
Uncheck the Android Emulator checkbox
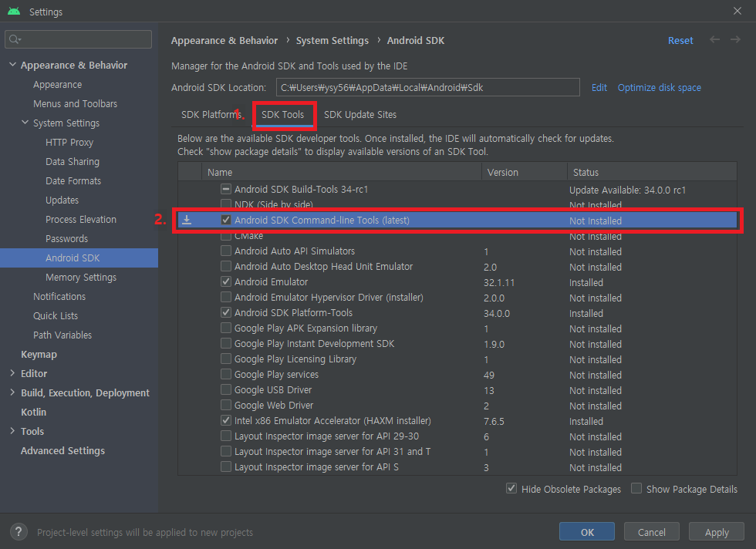[225, 281]
